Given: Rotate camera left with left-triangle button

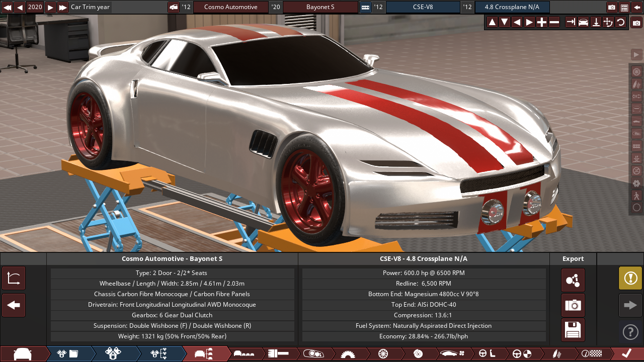Looking at the screenshot, I should point(517,22).
